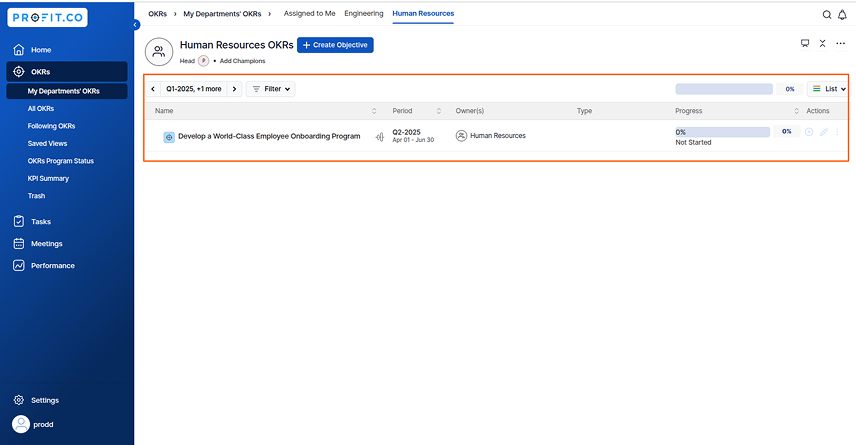This screenshot has width=856, height=445.
Task: Click the Owner(s) column header
Action: pyautogui.click(x=469, y=111)
